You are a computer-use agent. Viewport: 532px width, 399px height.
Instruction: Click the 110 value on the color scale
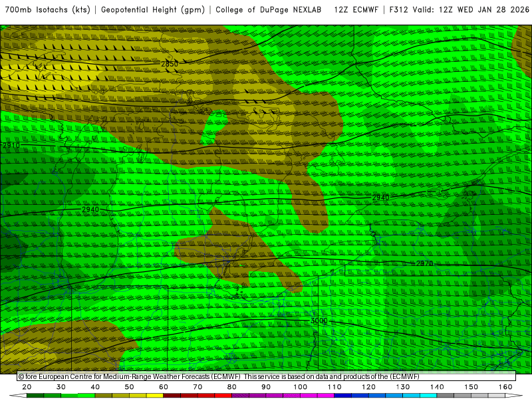334,387
